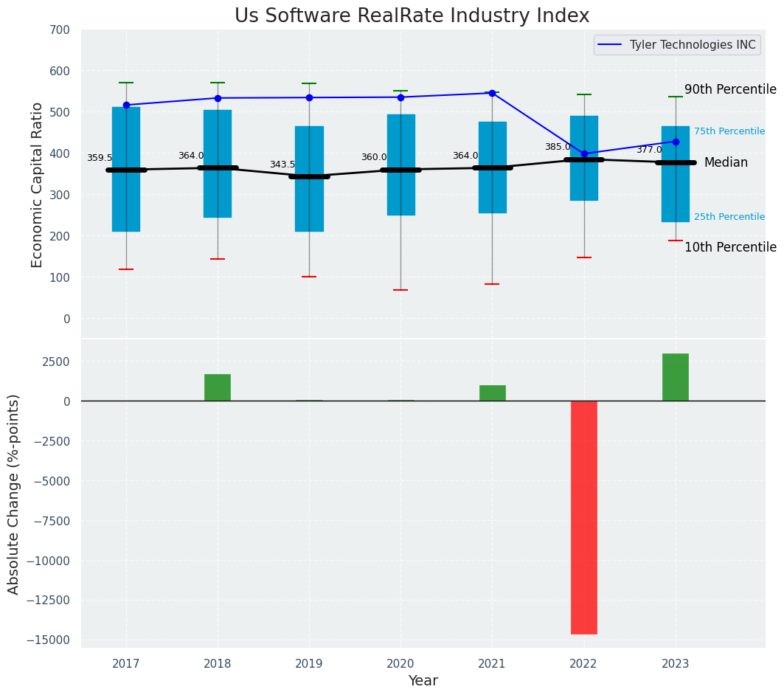Click Tyler Technologies blue data point for 2017
784x695 pixels.
126,105
